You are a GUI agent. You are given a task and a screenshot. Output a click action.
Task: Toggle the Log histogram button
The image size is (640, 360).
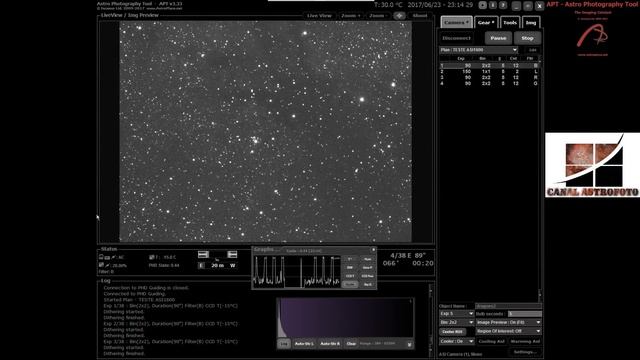[x=284, y=344]
